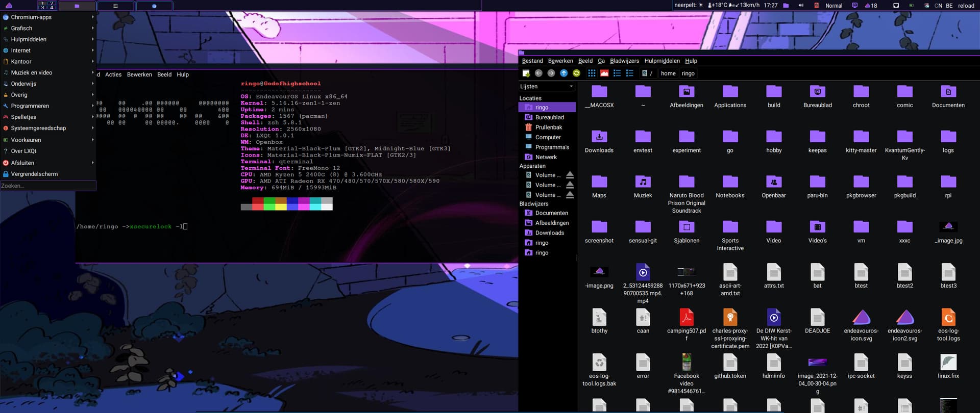This screenshot has width=980, height=413.
Task: Click the ringo path button
Action: 688,73
